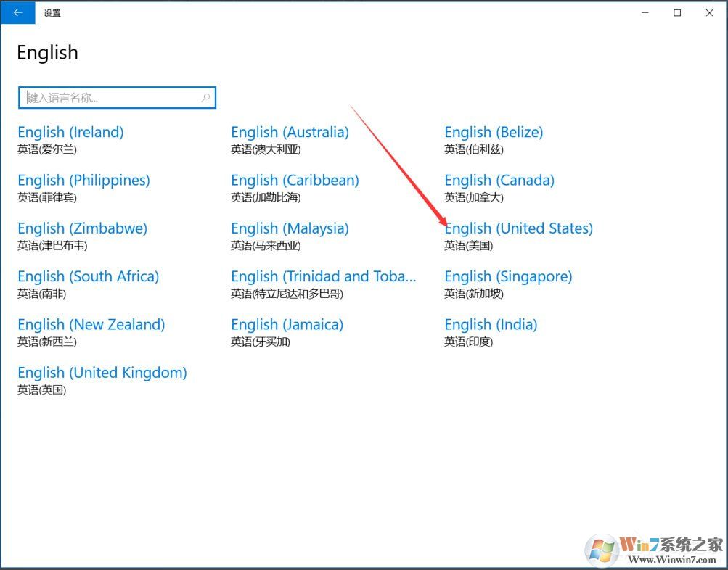
Task: Click the 英语(新西兰) subtitle text
Action: pos(47,342)
